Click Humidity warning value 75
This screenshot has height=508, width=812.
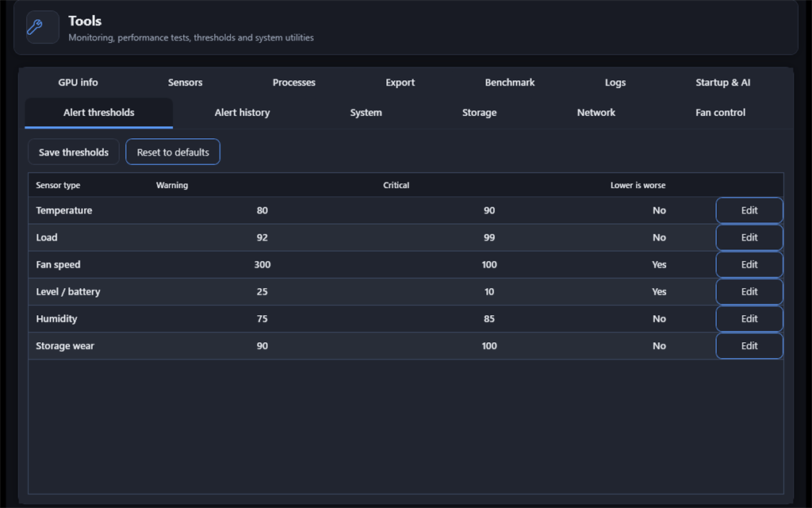click(262, 319)
